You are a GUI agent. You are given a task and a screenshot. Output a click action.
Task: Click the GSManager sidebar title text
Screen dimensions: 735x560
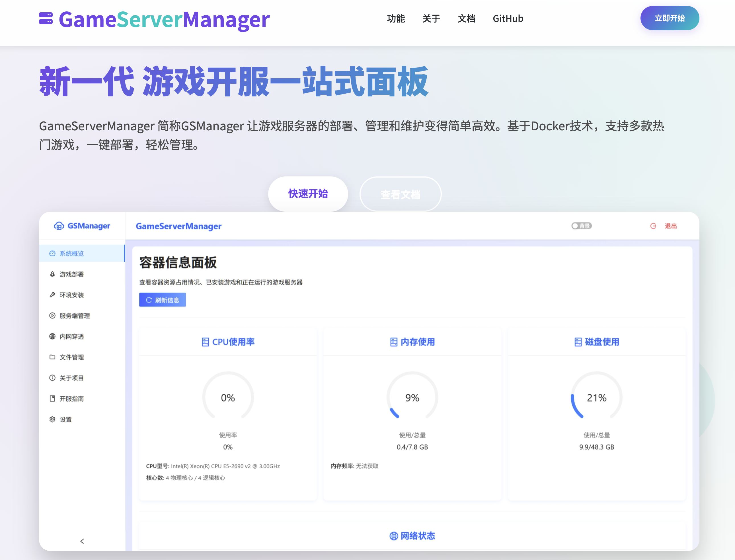tap(89, 226)
